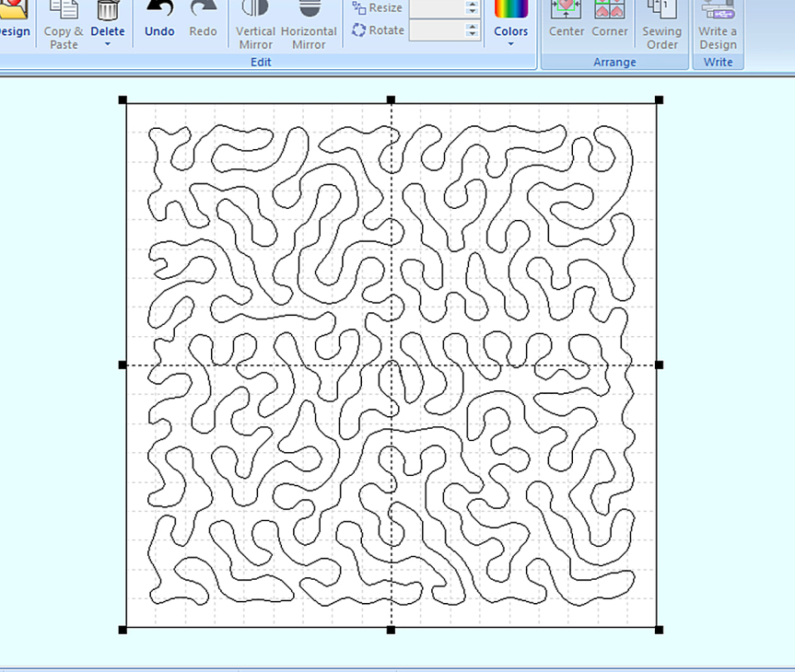Open the Colors dropdown menu

coord(510,44)
